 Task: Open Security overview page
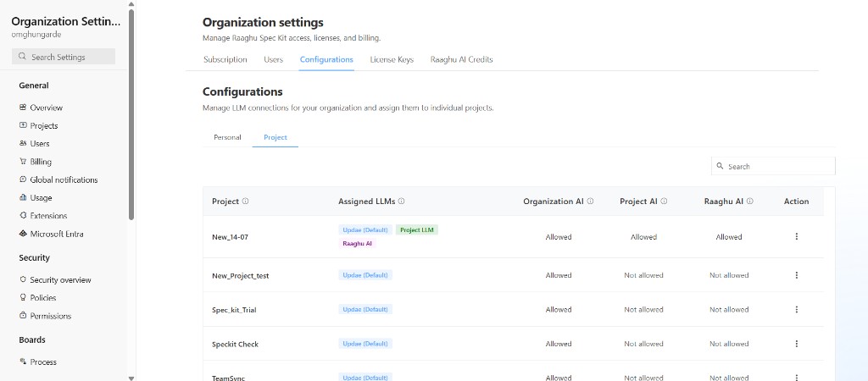click(x=60, y=279)
